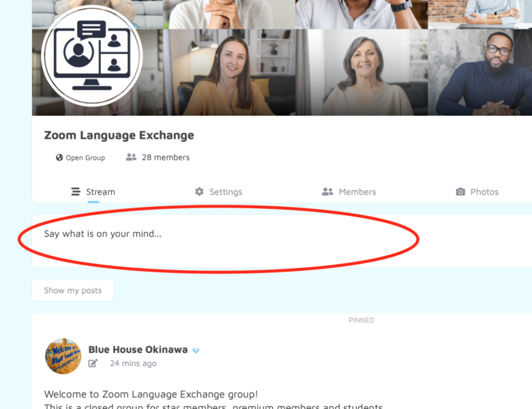Open the Members tab
This screenshot has height=409, width=532.
(x=349, y=192)
